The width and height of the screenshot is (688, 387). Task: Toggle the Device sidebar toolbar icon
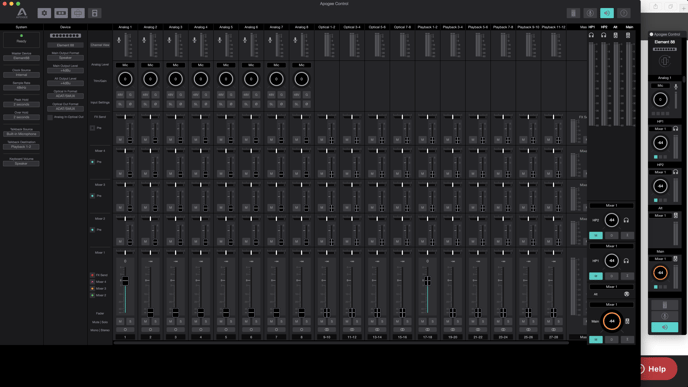[61, 13]
